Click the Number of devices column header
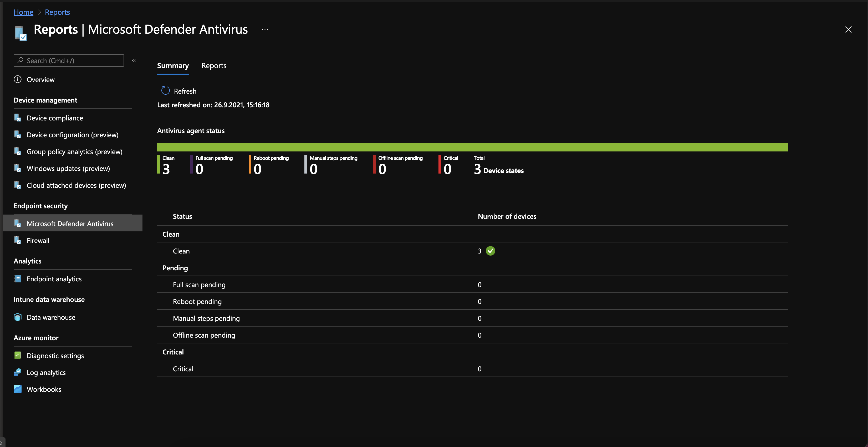The image size is (868, 447). [x=507, y=216]
